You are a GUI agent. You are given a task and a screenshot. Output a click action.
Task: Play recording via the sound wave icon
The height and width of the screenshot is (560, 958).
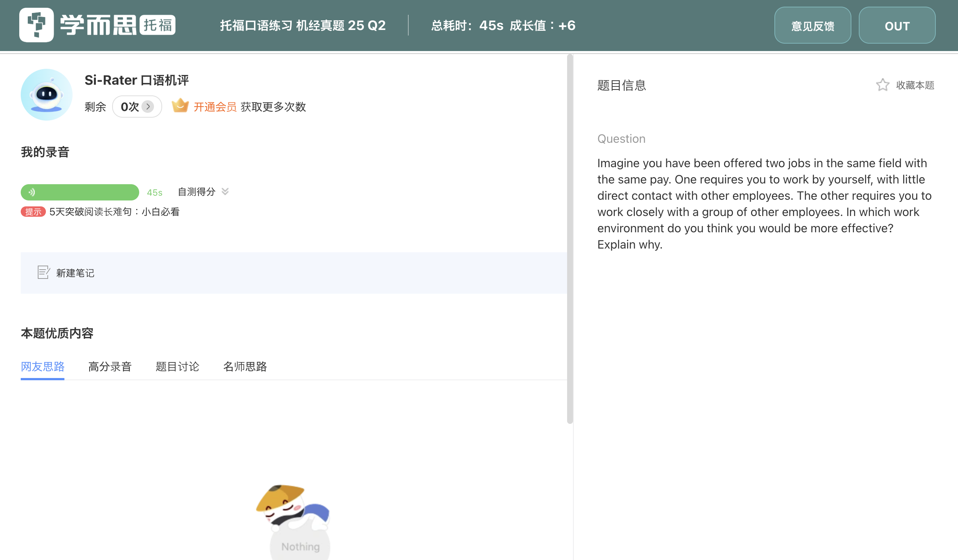tap(32, 192)
